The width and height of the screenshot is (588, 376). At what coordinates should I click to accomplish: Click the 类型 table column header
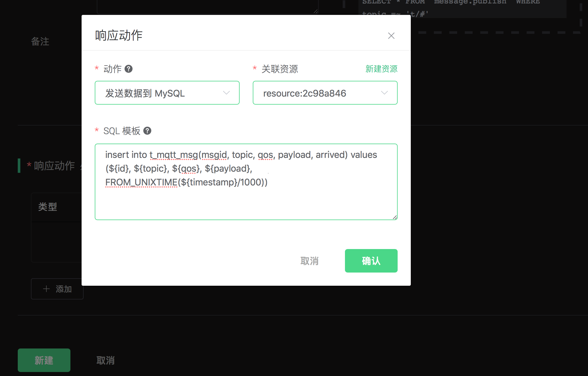48,207
